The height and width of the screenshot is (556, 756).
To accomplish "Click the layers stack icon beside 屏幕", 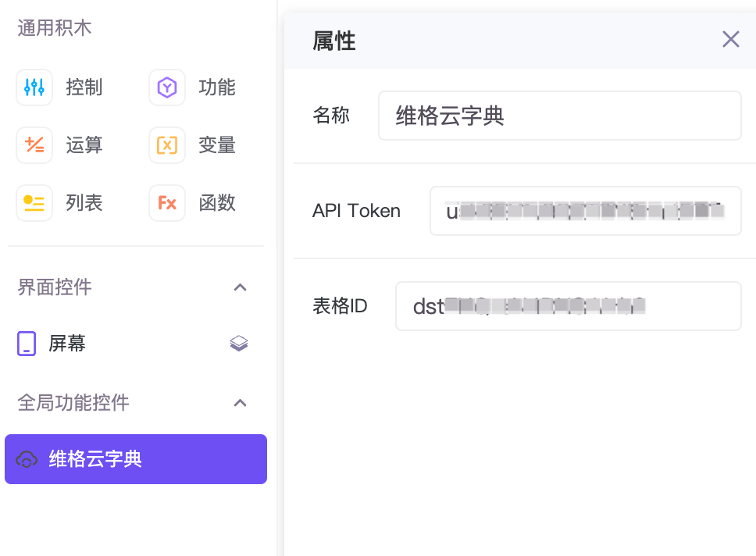I will coord(239,344).
